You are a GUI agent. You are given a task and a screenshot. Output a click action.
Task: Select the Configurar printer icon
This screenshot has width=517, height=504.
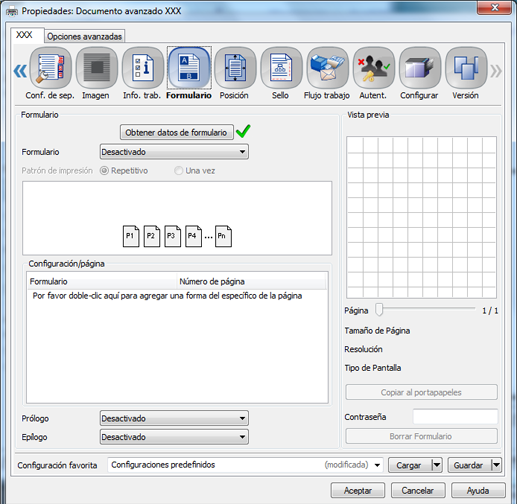coord(420,68)
